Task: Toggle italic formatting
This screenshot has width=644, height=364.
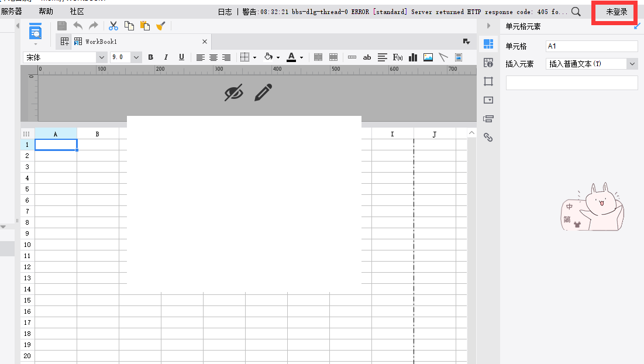Action: (166, 57)
